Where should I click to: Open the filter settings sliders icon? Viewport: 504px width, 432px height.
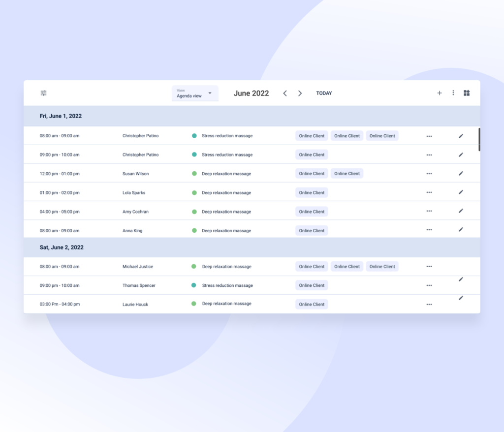(x=44, y=93)
